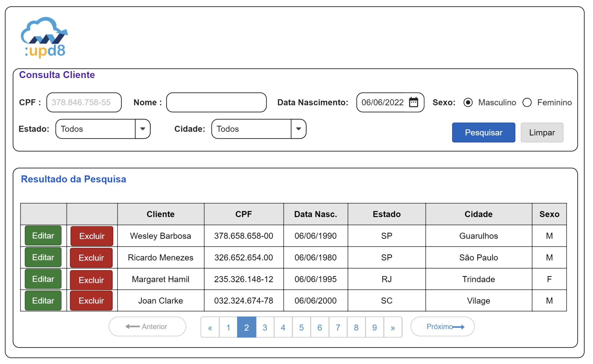Screen dimensions: 593x364
Task: Delete the Margaret Hamil record
Action: pyautogui.click(x=91, y=280)
